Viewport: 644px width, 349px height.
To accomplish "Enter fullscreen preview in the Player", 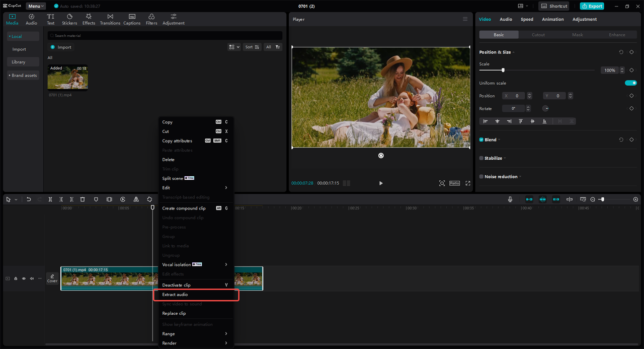I will (x=467, y=183).
